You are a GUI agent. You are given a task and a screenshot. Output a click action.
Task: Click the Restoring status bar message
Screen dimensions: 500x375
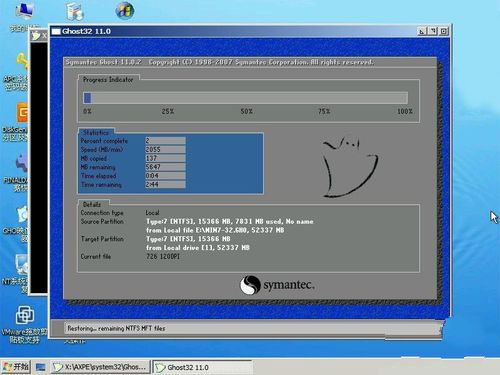116,328
